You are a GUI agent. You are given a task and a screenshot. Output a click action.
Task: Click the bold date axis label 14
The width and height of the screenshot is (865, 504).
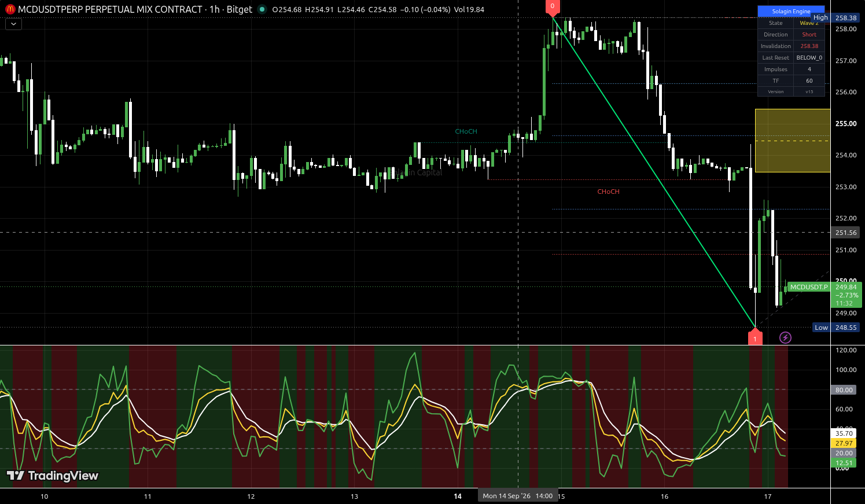click(458, 496)
